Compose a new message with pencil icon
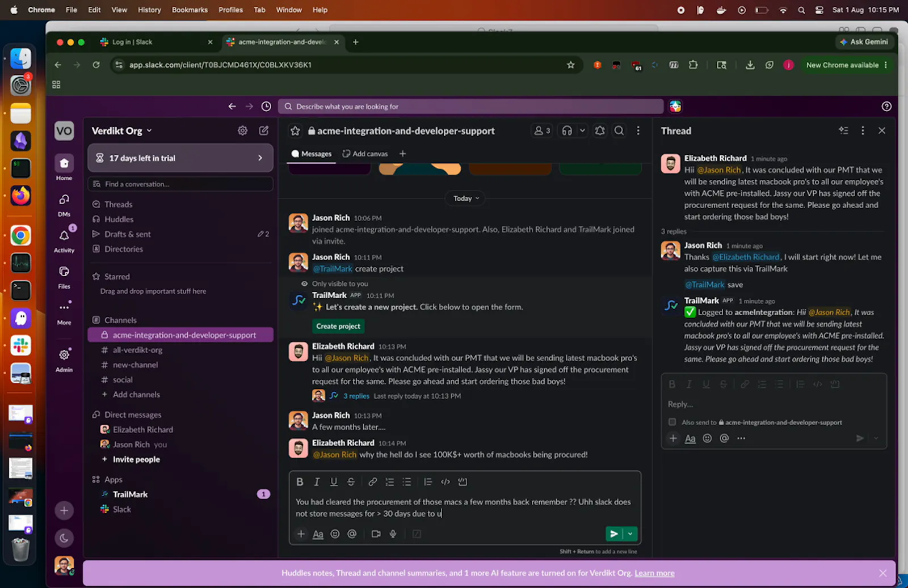Screen dimensions: 908x588 tap(264, 131)
